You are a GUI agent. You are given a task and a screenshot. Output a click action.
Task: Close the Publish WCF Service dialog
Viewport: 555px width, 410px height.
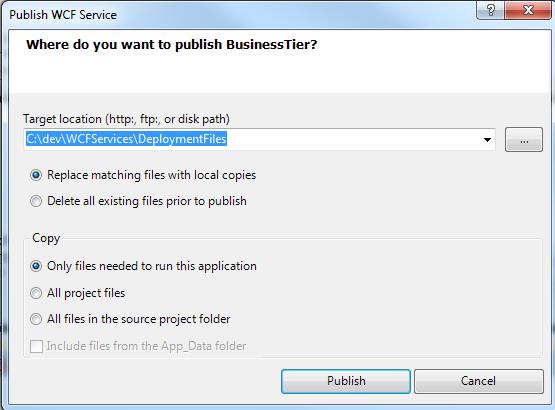(527, 10)
